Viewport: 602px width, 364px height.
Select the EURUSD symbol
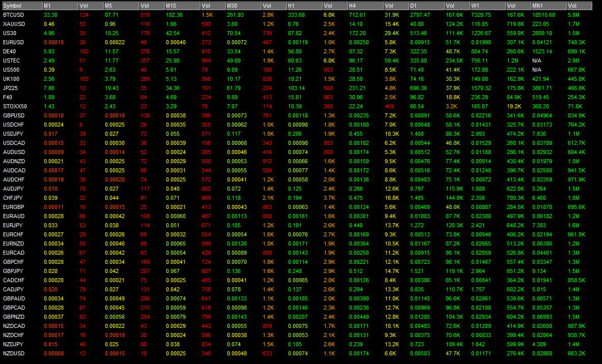[x=13, y=43]
